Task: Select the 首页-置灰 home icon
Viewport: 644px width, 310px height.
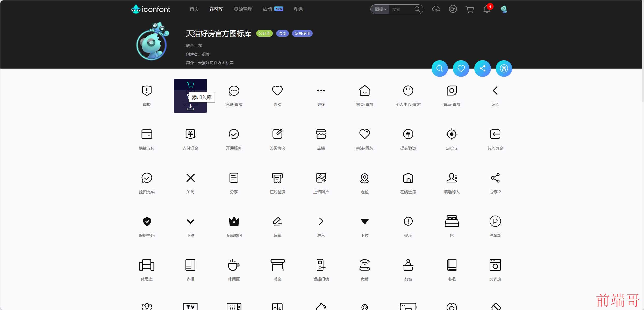Action: (x=364, y=91)
